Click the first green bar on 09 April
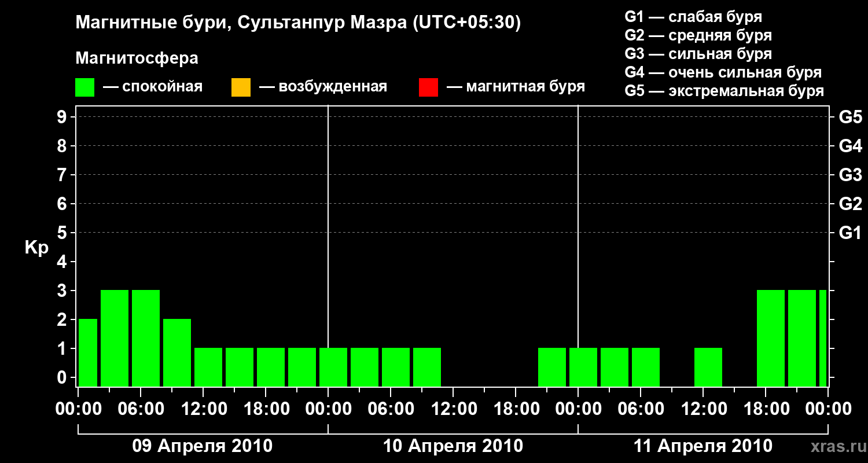This screenshot has height=463, width=868. [88, 352]
